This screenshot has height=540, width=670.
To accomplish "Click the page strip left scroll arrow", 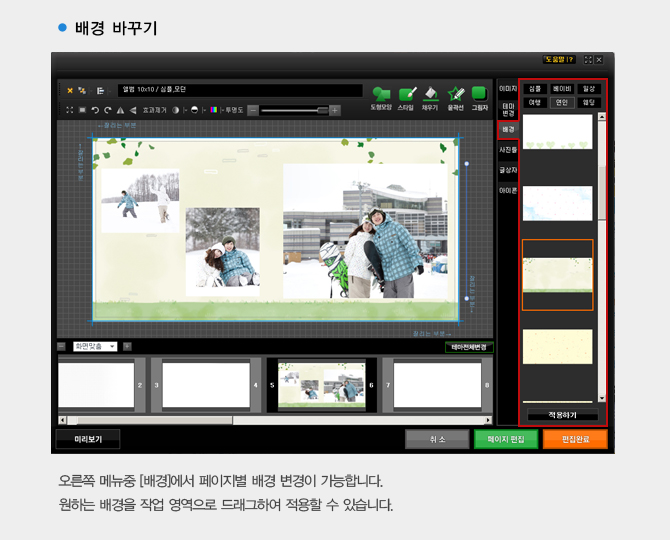I will tap(62, 420).
